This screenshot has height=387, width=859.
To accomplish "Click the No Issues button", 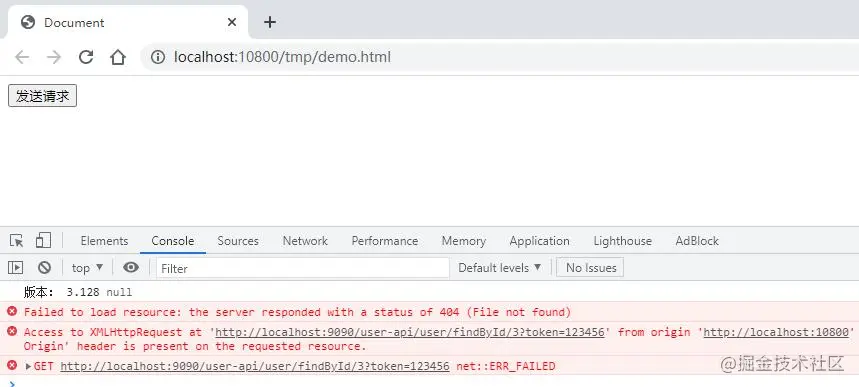I will click(x=590, y=268).
